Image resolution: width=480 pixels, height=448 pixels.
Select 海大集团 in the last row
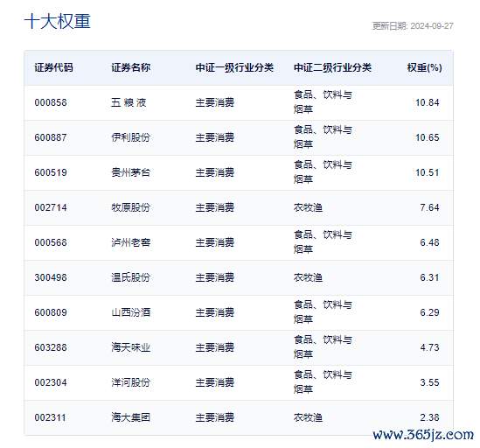[x=131, y=417]
